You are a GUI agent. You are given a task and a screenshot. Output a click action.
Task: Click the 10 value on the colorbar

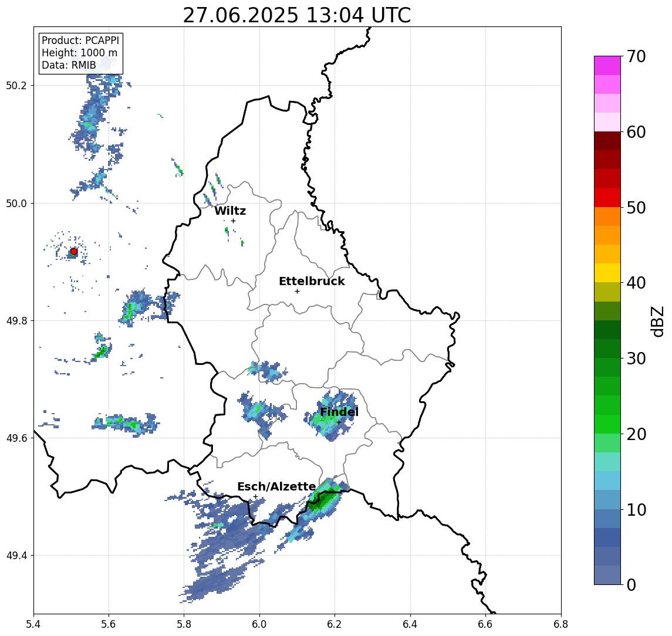coord(636,510)
